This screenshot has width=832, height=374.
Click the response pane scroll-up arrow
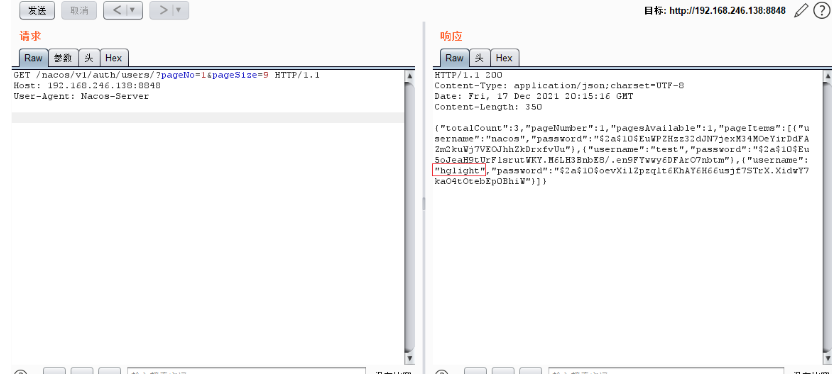827,76
